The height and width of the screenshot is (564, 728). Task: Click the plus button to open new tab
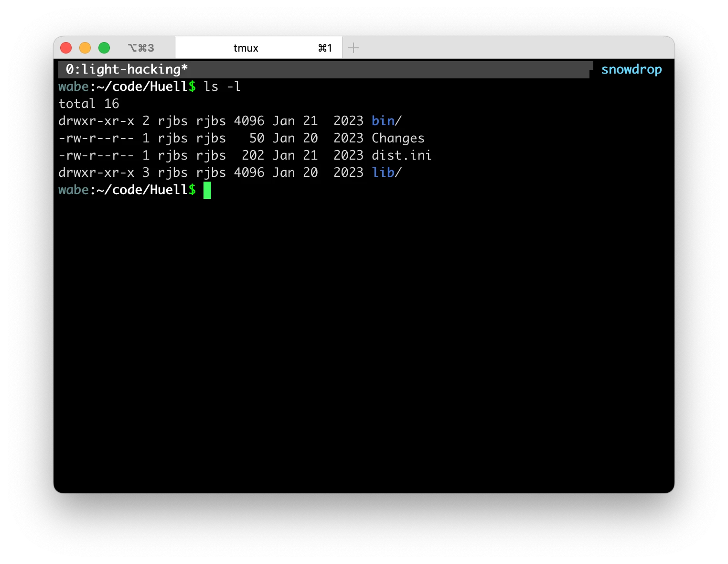[353, 47]
